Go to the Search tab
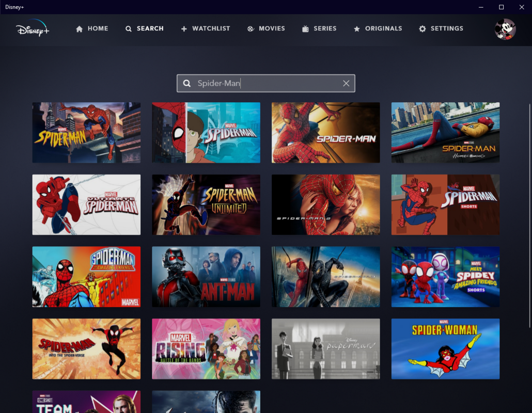 coord(145,29)
